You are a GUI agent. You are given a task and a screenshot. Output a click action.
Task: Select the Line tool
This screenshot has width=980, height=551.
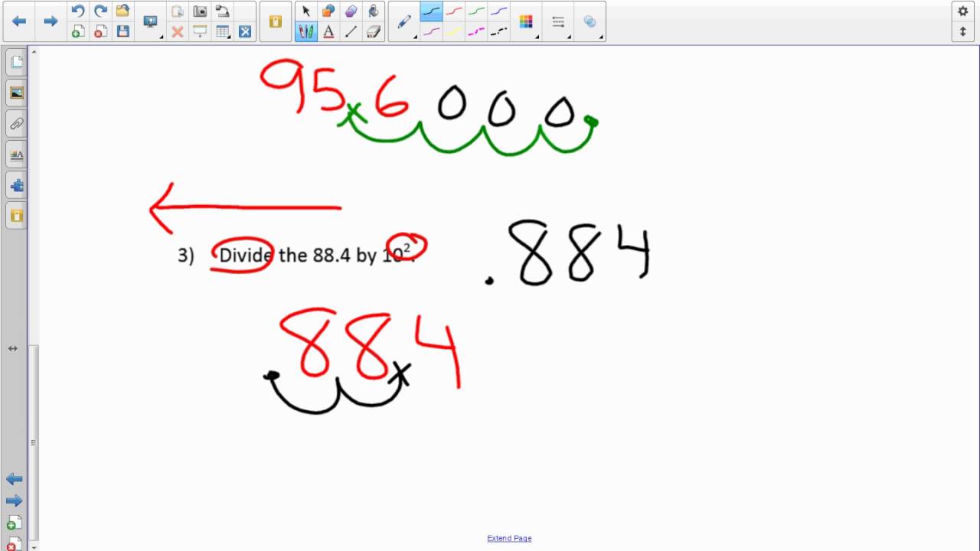coord(351,31)
